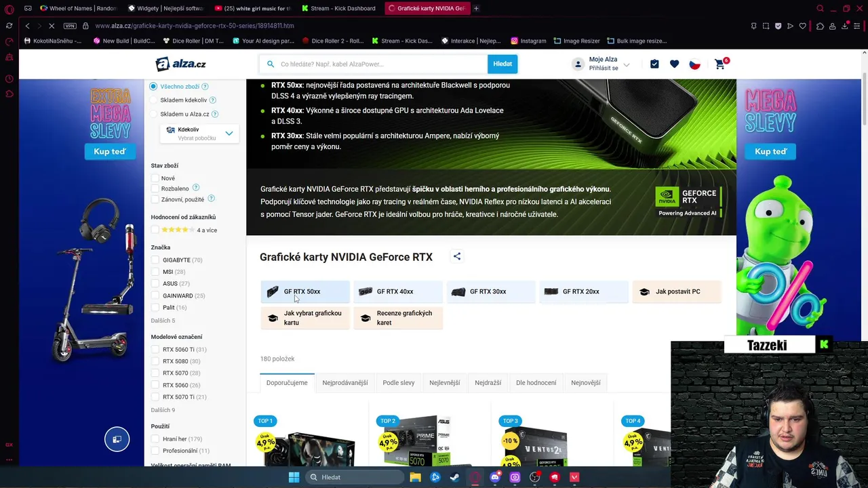The height and width of the screenshot is (488, 868).
Task: Open Discord from the taskbar
Action: (x=495, y=477)
